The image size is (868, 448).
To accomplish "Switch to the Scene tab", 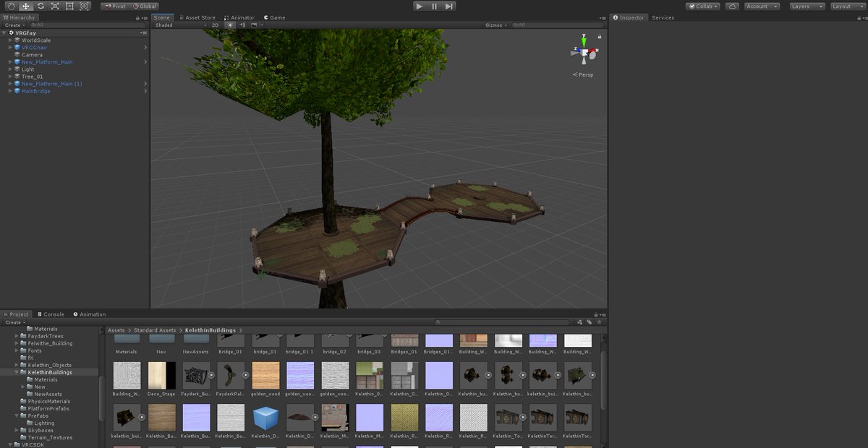I will coord(162,17).
